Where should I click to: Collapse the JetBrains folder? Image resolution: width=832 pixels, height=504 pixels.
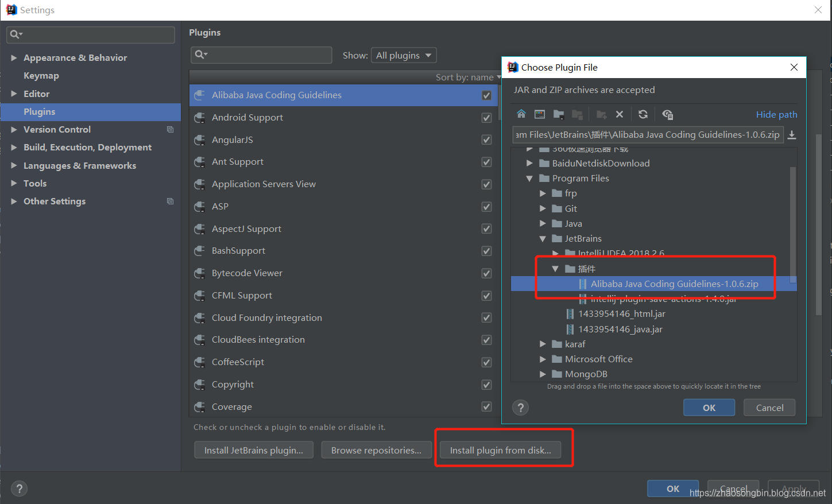coord(543,239)
